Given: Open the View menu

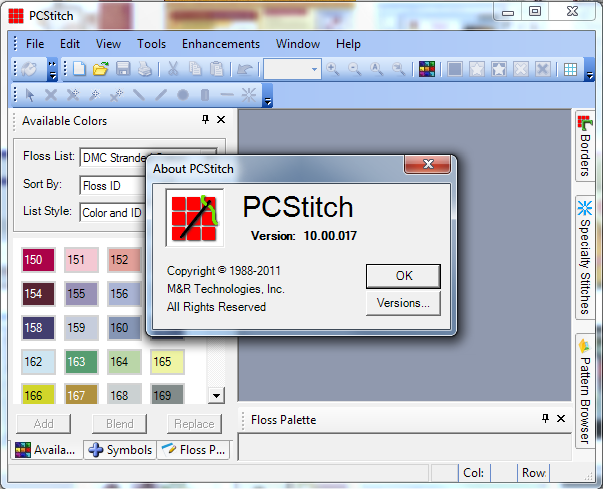Looking at the screenshot, I should coord(108,44).
